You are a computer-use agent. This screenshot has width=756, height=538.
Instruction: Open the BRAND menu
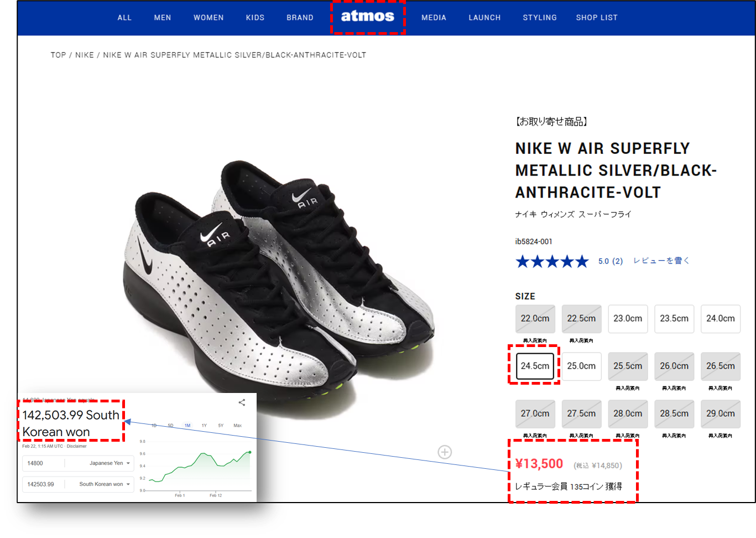tap(300, 18)
